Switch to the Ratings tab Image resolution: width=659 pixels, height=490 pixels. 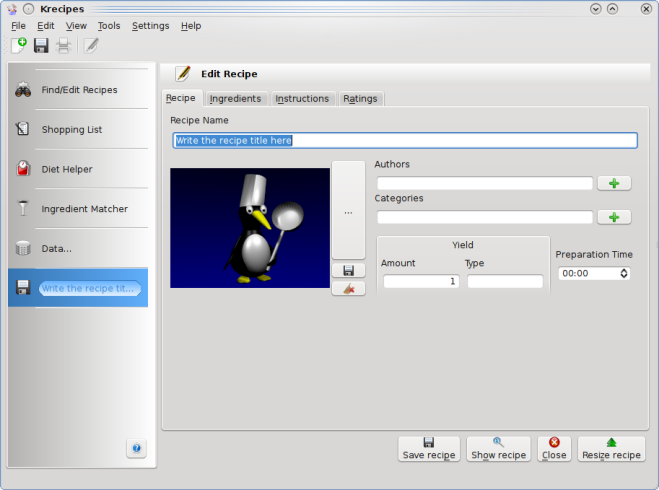360,99
